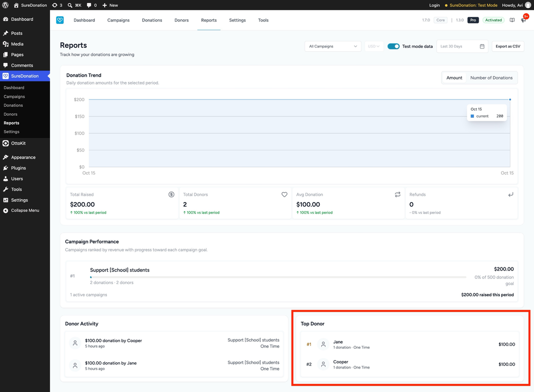Click the return arrow icon on Refunds card
This screenshot has height=392, width=534.
[x=511, y=194]
